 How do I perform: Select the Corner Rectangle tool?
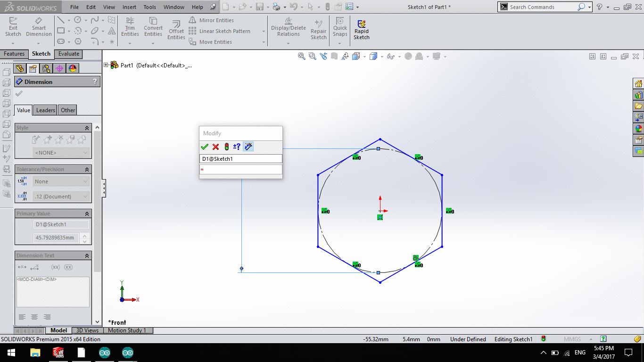pos(60,31)
